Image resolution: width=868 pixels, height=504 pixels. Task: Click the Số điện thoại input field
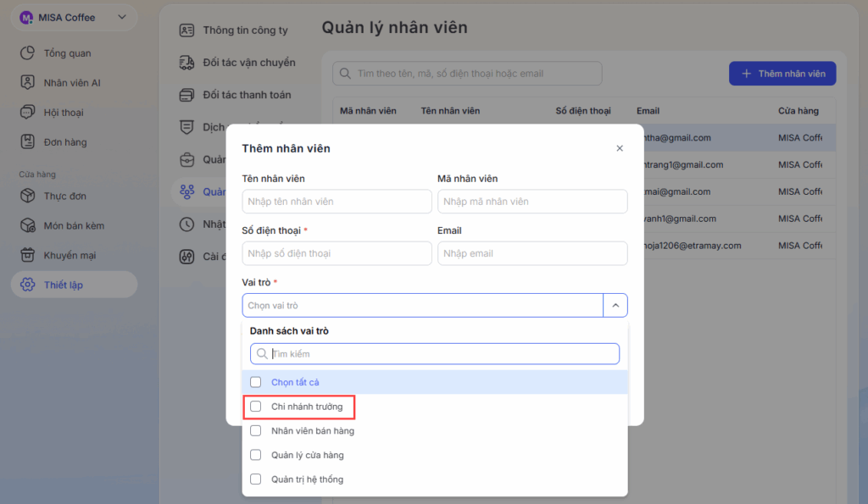point(337,253)
